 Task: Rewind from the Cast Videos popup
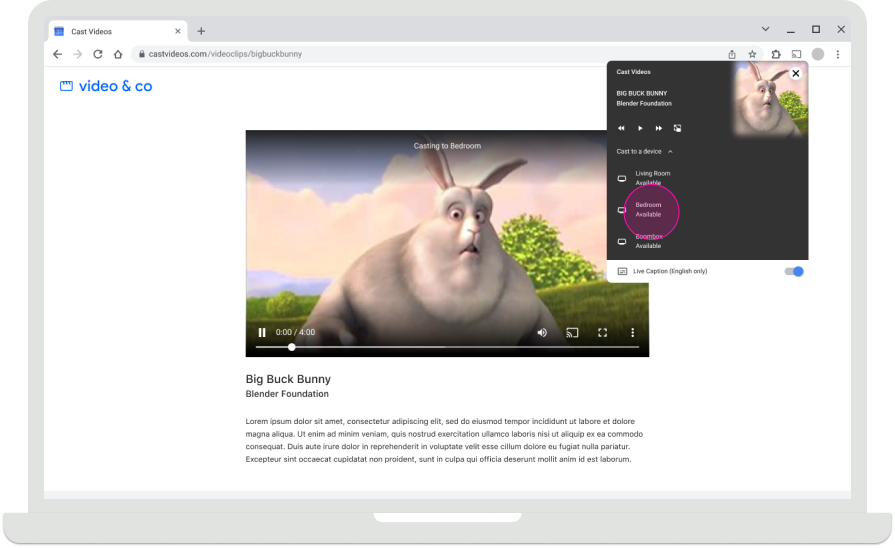coord(621,128)
